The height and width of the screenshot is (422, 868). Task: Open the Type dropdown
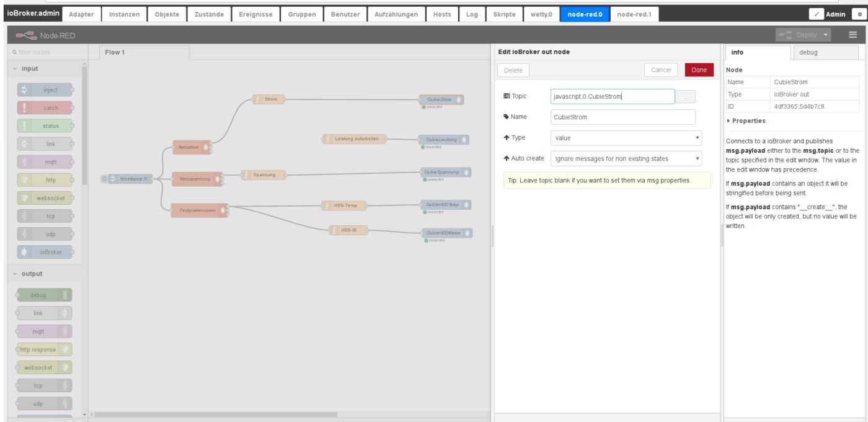(x=626, y=138)
